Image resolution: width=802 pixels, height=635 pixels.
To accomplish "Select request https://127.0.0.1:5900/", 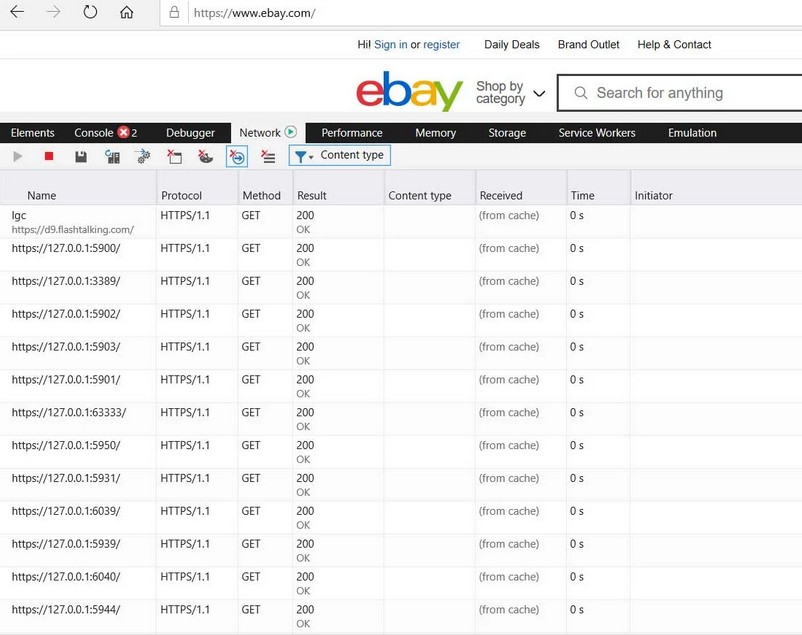I will pyautogui.click(x=401, y=255).
